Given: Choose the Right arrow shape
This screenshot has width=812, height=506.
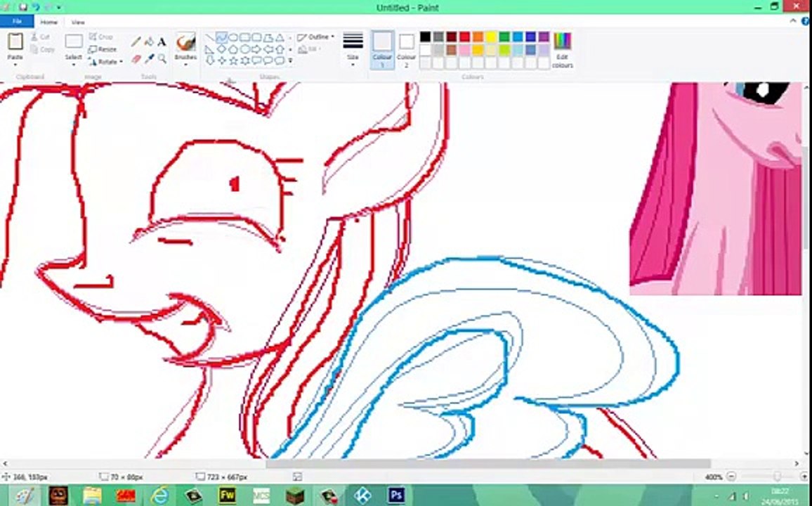Looking at the screenshot, I should pos(256,49).
